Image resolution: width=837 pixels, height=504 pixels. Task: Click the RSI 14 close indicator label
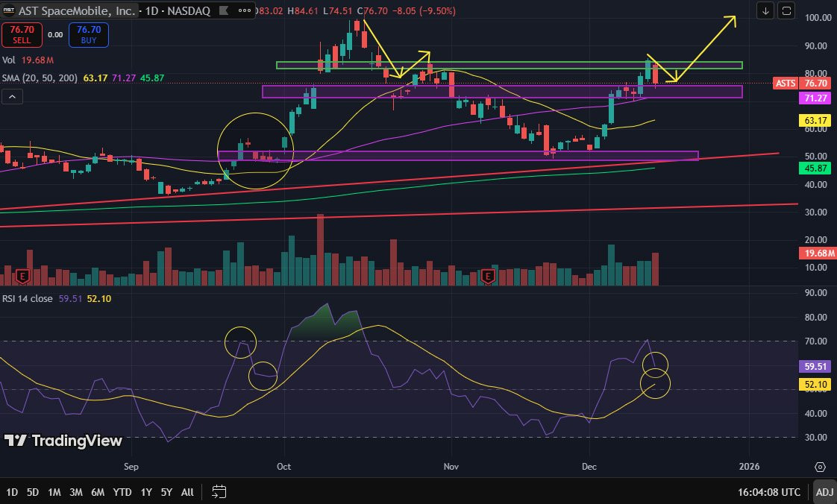(x=27, y=299)
